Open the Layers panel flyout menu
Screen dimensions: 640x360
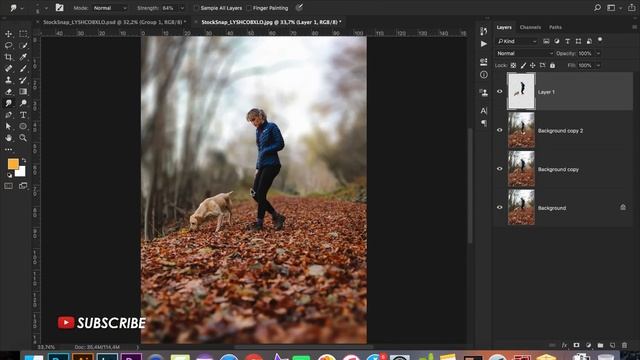(634, 27)
